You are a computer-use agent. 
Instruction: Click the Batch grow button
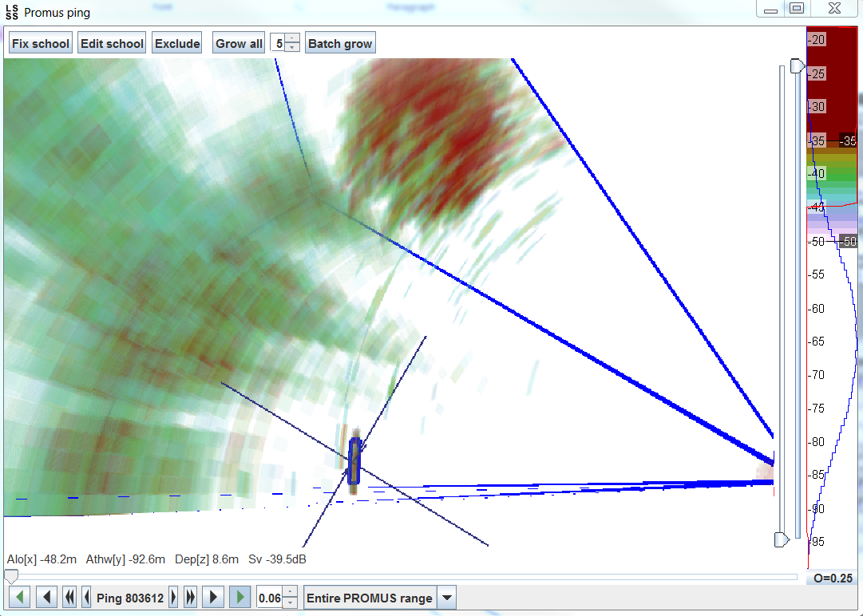click(x=340, y=44)
